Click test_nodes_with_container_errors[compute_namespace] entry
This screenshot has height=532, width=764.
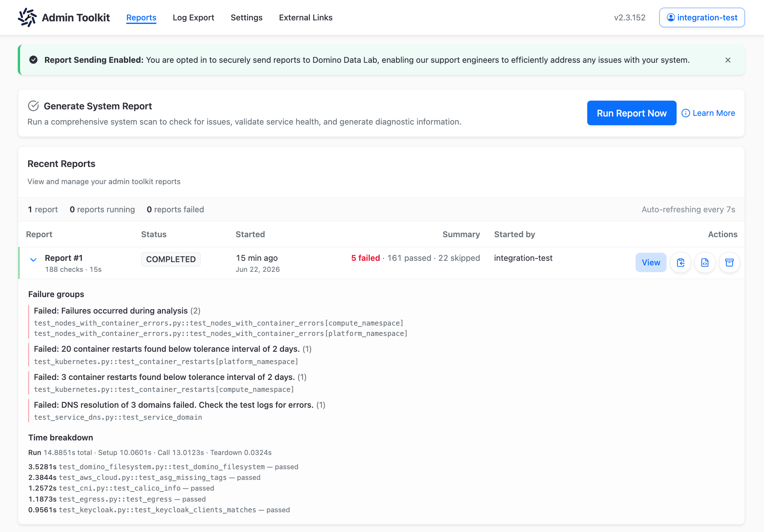pos(219,323)
